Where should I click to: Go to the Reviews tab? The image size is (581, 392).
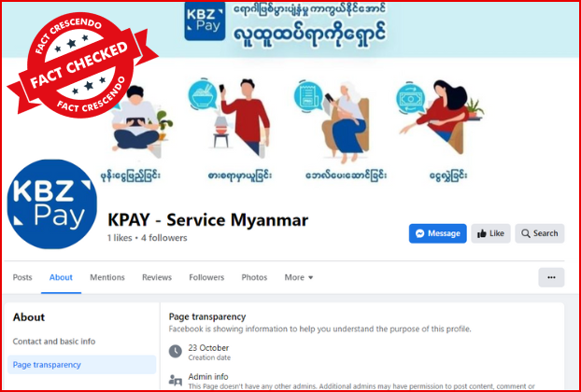[x=157, y=277]
